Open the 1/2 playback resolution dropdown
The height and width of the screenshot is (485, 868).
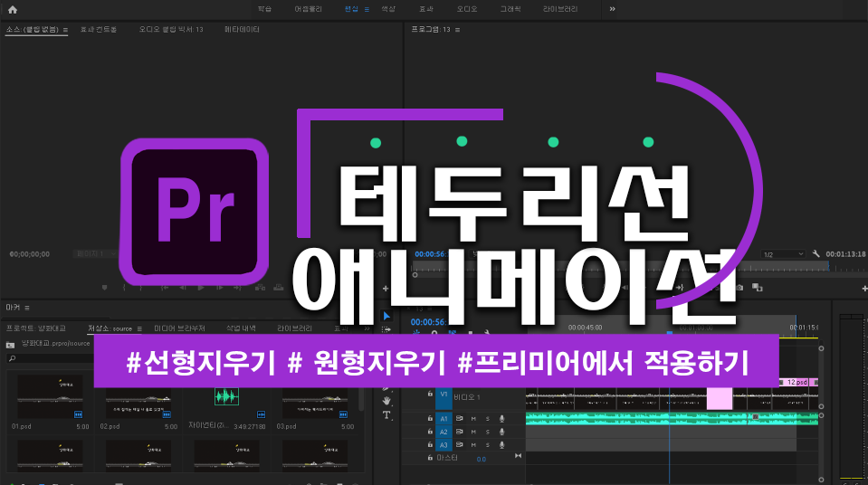(x=783, y=254)
